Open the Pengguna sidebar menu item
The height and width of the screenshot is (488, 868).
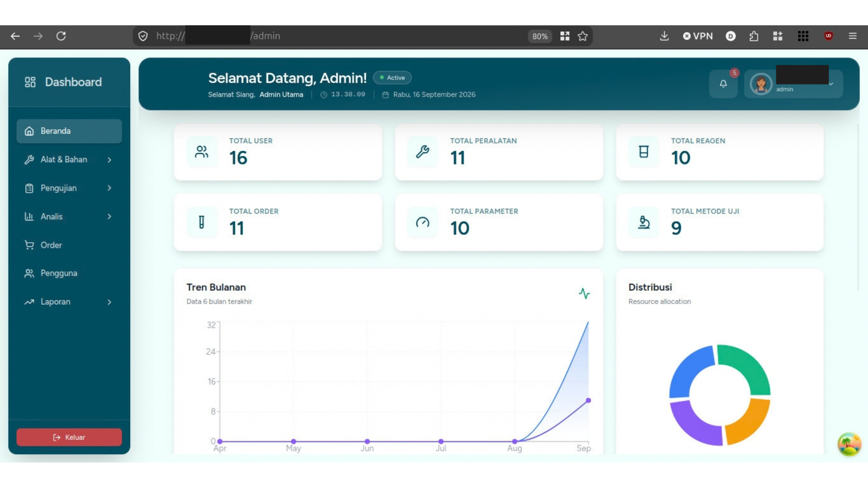point(69,273)
